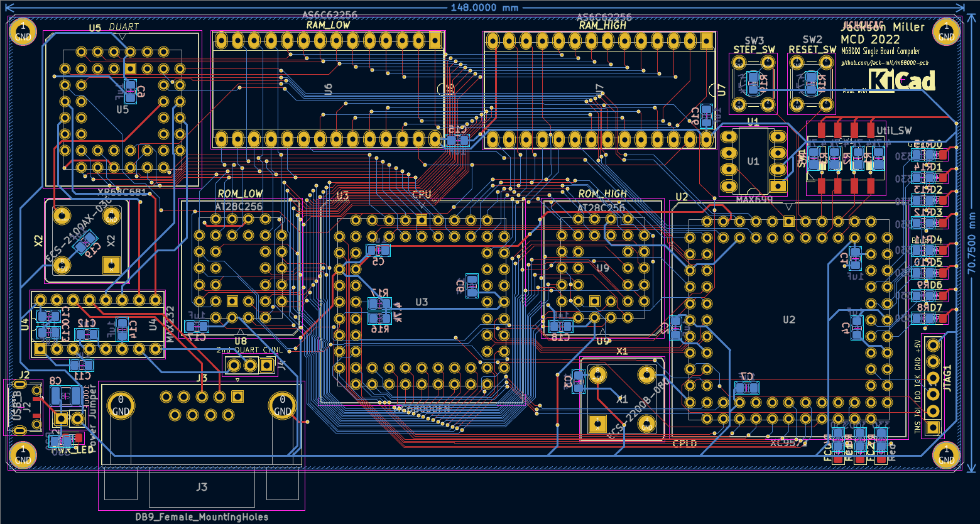
Task: Select the M68000 Single Board Computer text
Action: (x=880, y=52)
